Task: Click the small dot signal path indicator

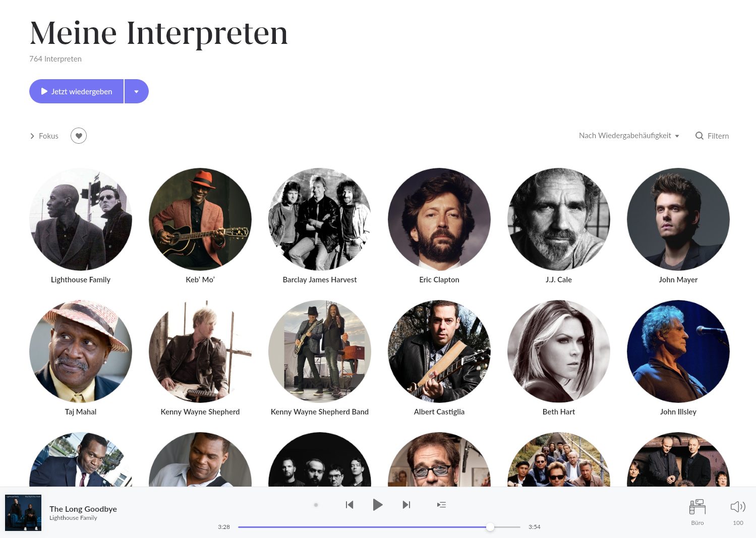Action: (316, 505)
